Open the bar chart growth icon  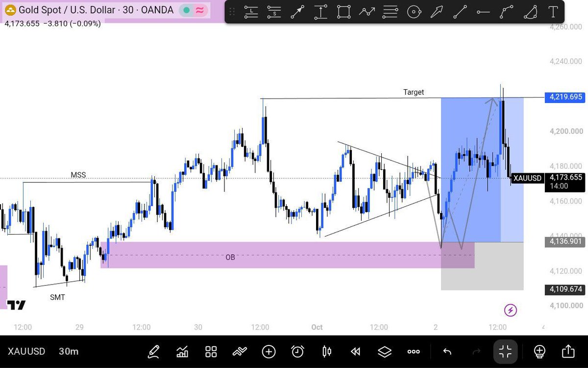[182, 351]
